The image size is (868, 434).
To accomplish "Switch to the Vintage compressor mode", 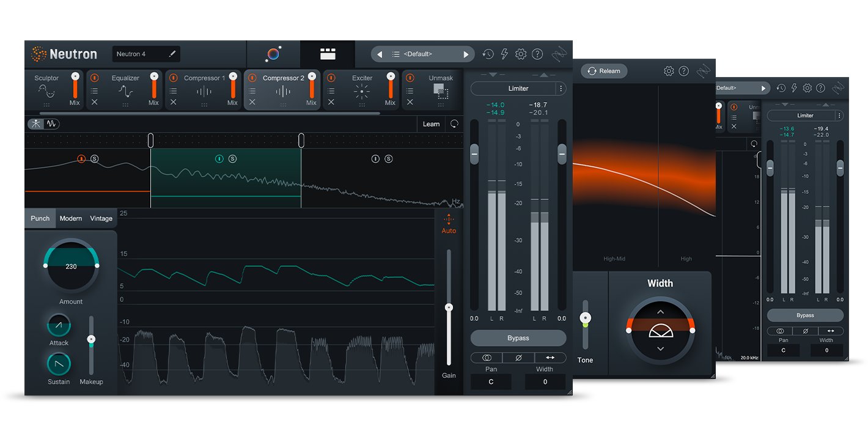I will (101, 218).
